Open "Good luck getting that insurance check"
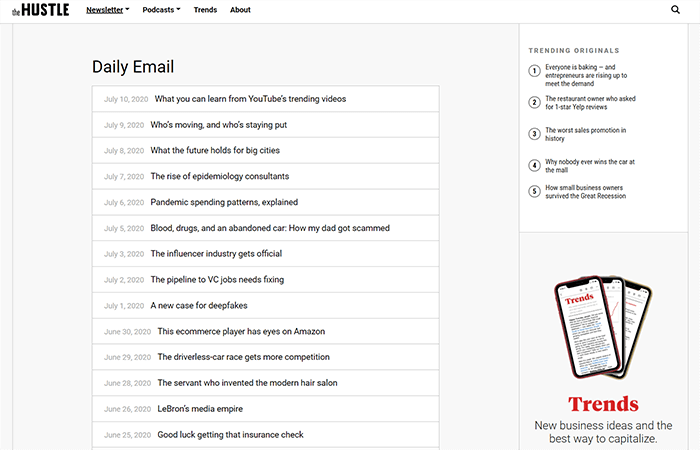Screen dimensions: 700x450 click(x=230, y=435)
